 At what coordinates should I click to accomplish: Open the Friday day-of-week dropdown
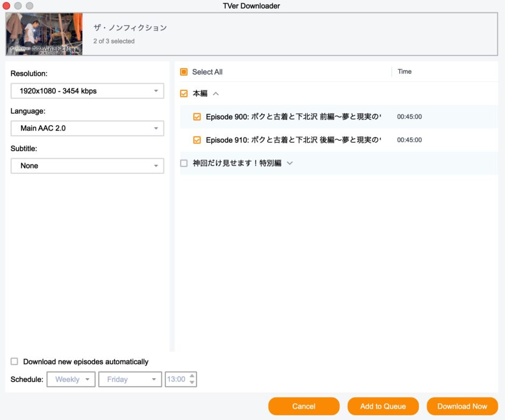[129, 379]
